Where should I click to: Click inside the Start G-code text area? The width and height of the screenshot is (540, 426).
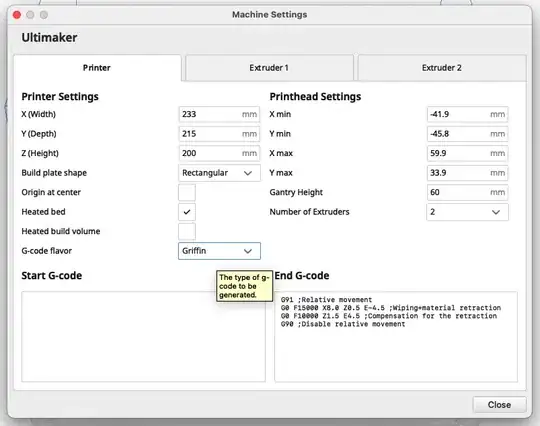click(143, 337)
